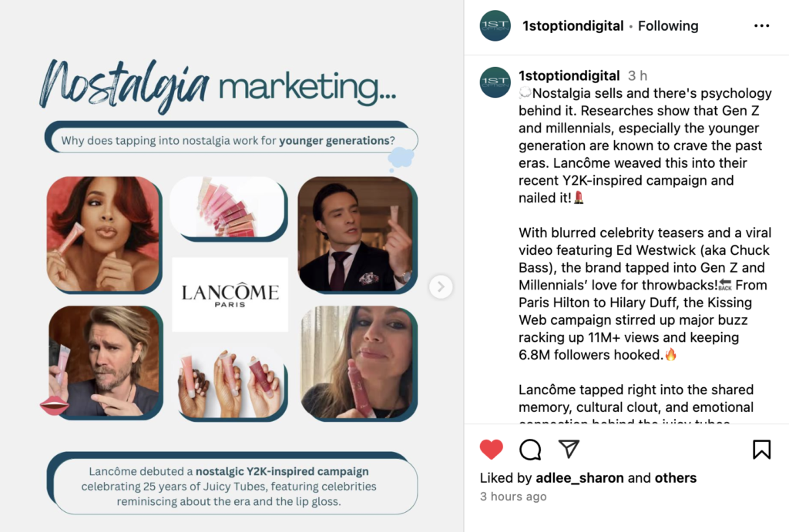Viewport: 789px width, 532px height.
Task: Open the three-dot more options menu
Action: [x=761, y=25]
